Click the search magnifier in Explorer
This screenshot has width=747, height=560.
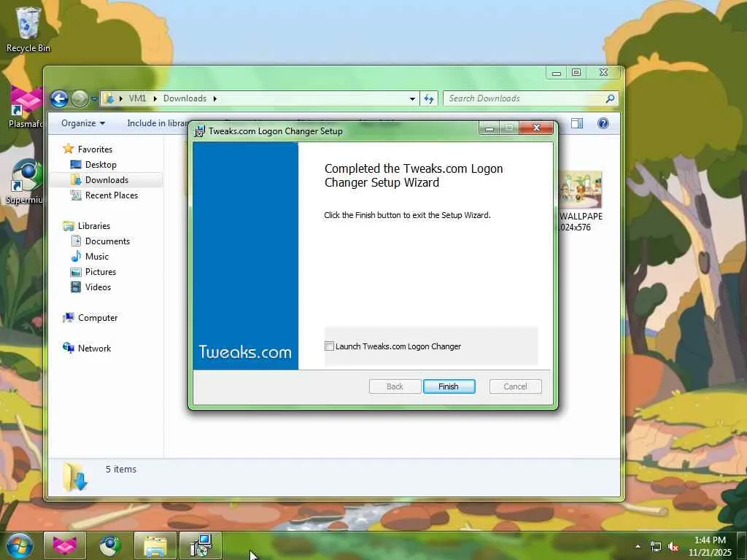pos(610,98)
